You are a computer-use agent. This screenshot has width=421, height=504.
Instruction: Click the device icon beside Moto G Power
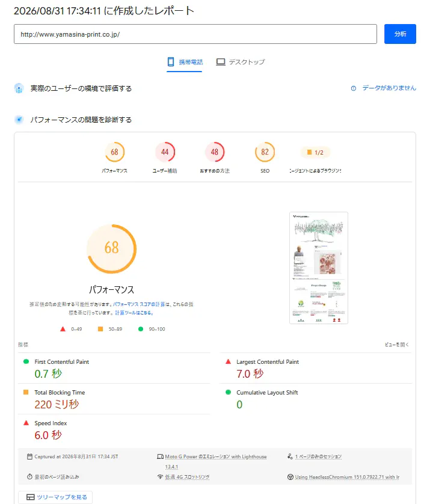pyautogui.click(x=160, y=456)
